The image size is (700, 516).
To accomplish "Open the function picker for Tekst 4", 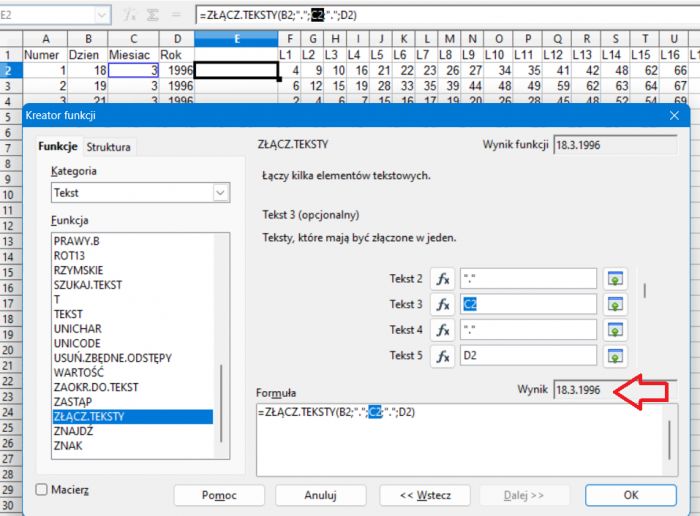I will (442, 330).
